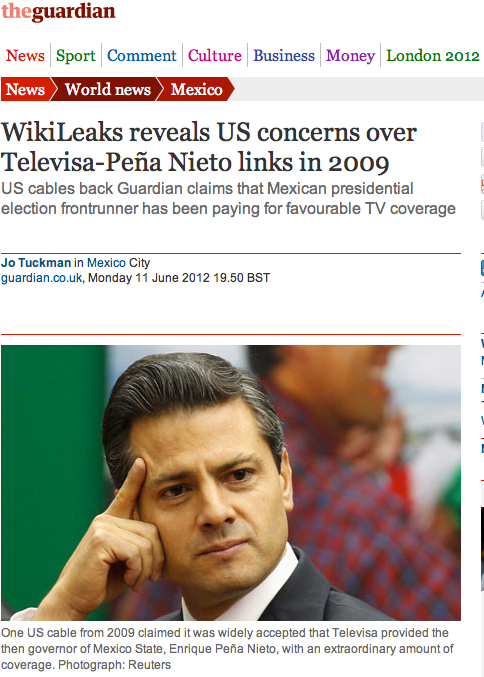Visit the guardian.co.uk link
Screen dimensions: 484x677
coord(41,278)
